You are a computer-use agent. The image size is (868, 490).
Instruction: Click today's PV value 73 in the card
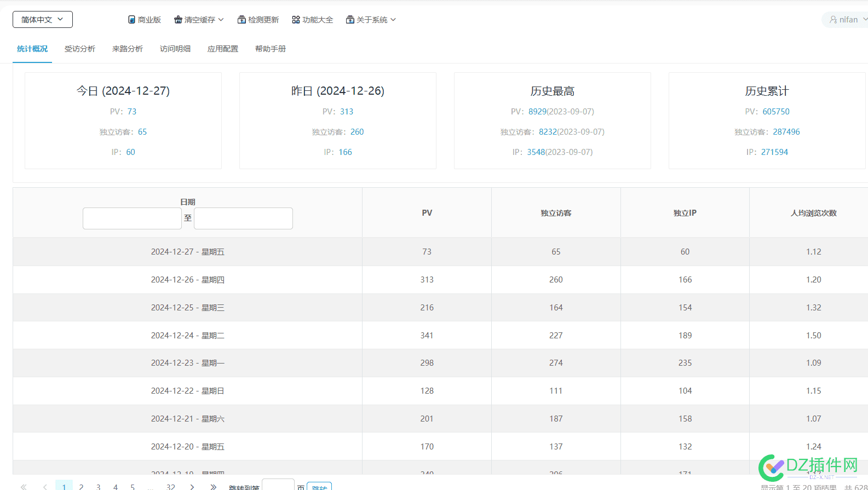pyautogui.click(x=132, y=112)
